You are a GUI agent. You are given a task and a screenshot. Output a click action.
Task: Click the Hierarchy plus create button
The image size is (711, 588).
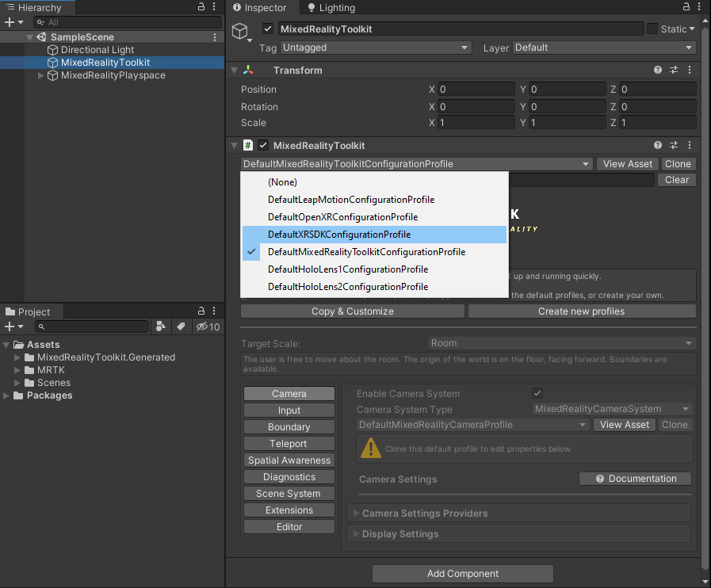tap(13, 22)
